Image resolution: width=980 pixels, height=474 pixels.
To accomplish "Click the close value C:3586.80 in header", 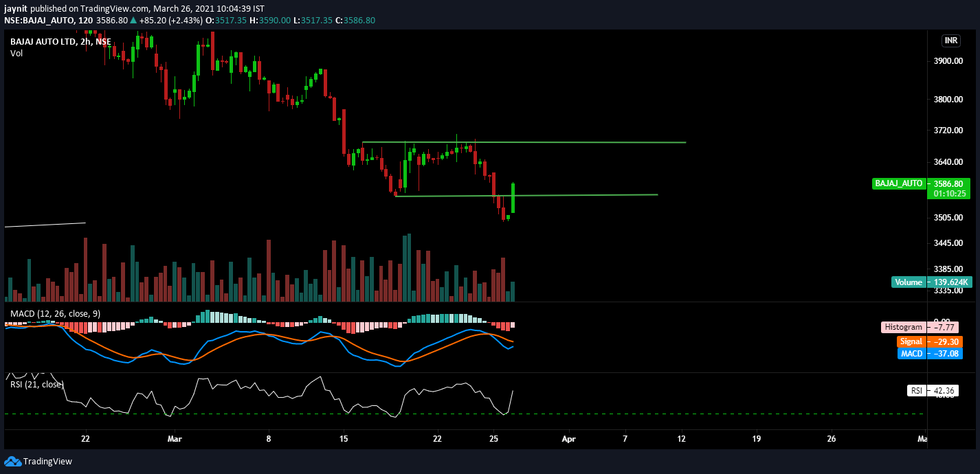I will (x=356, y=21).
